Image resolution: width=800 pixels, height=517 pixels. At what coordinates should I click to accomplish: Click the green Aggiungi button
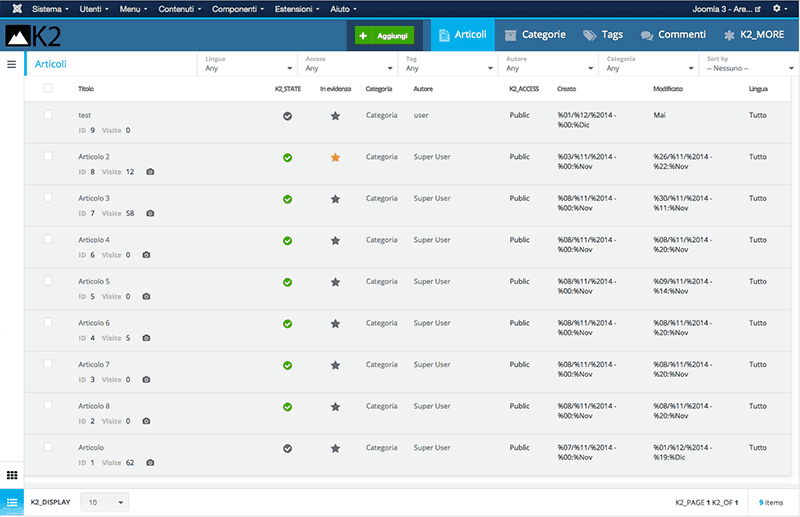point(384,35)
